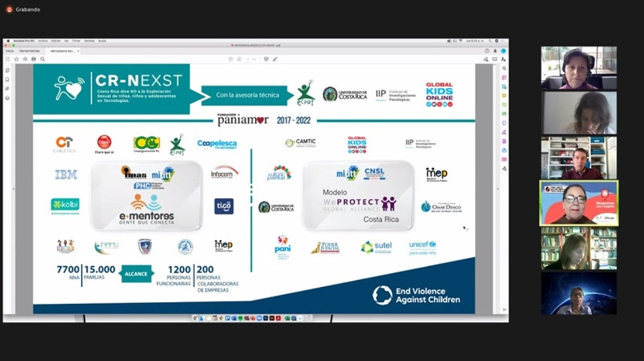Viewport: 644px width, 361px height.
Task: Open the Ayuda menu
Action: (102, 41)
